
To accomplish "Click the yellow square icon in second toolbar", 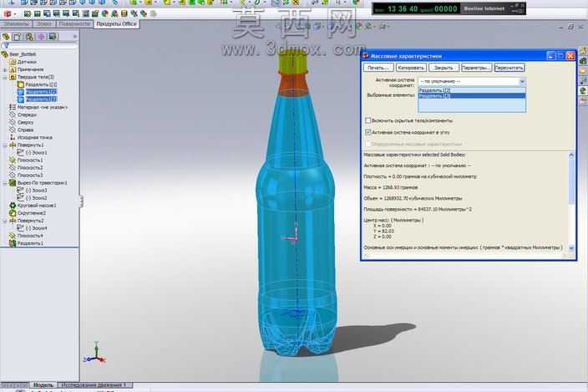I will click(124, 14).
